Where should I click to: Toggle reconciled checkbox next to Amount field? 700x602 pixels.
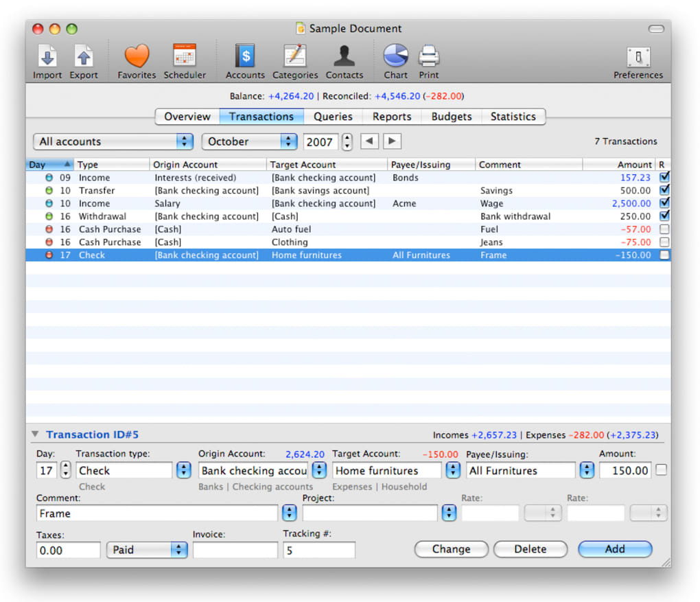point(661,470)
